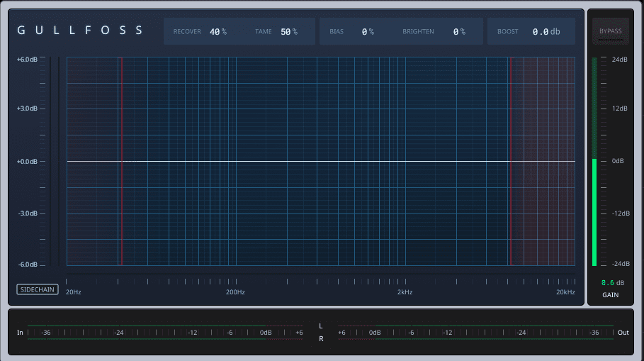Click the Boost value 0.0 db
Screen dimensions: 644x361
pos(546,32)
